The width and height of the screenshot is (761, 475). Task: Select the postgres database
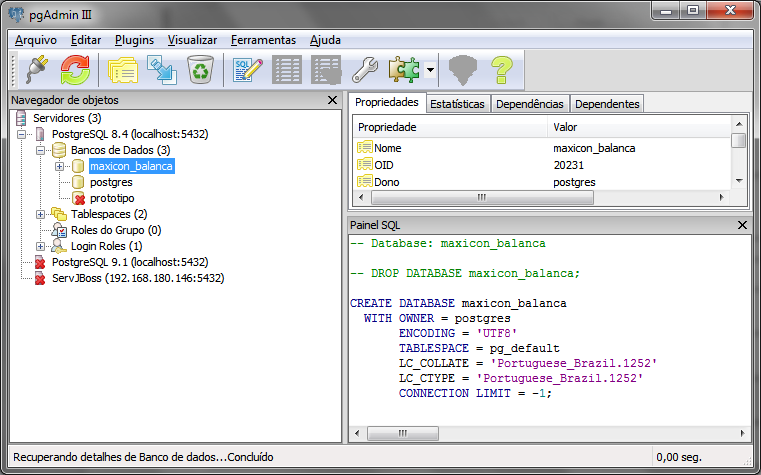(111, 182)
